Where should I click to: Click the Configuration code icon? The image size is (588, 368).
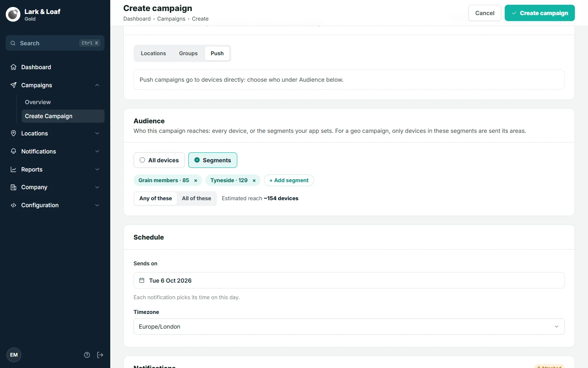coord(14,205)
